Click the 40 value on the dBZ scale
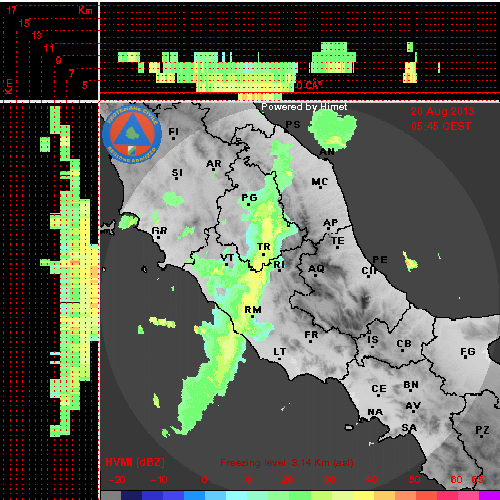500x500 pixels. (x=371, y=480)
